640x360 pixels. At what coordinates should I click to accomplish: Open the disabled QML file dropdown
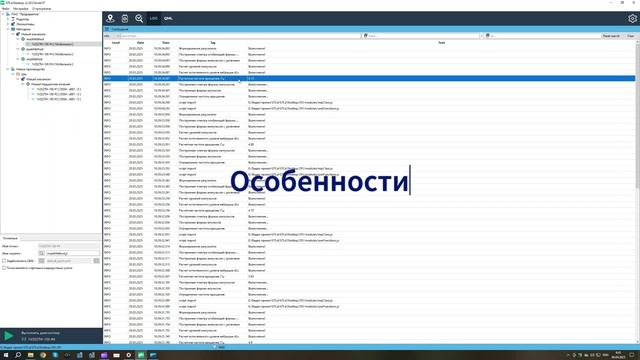69,261
